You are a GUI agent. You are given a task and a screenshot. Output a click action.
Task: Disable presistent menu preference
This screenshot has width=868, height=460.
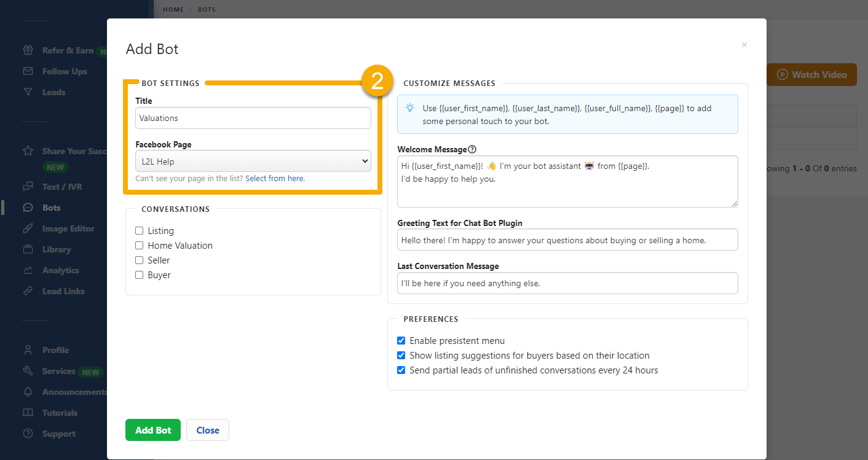[x=401, y=340]
